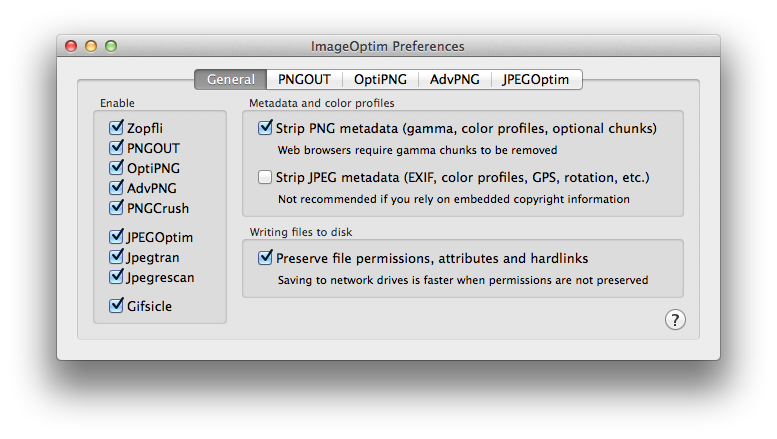777x439 pixels.
Task: Click the 'Writing files to disk' heading
Action: [x=301, y=232]
